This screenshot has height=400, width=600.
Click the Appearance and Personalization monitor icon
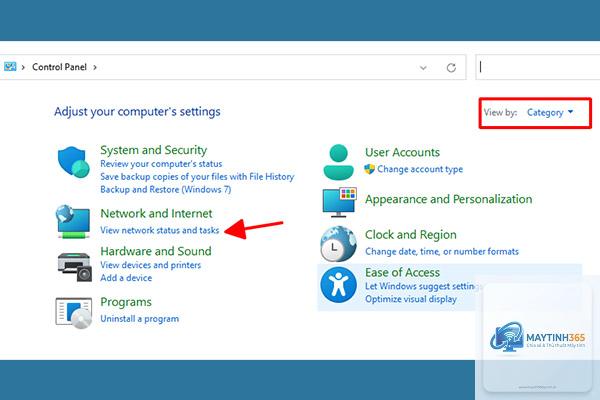(x=339, y=202)
